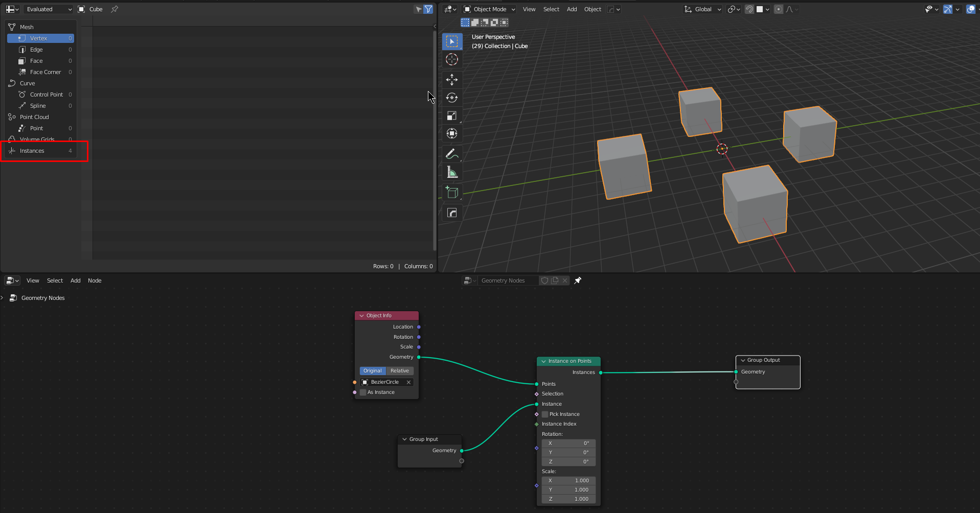
Task: Select the Scale tool
Action: (x=452, y=116)
